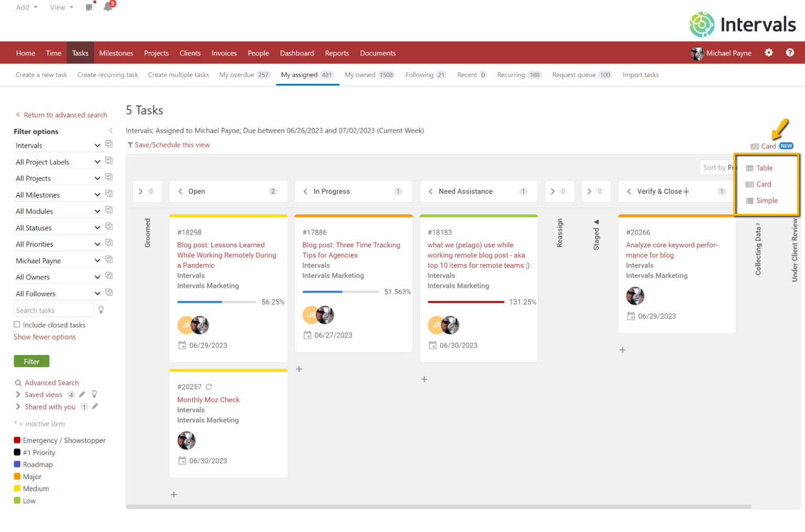The height and width of the screenshot is (532, 805).
Task: Open the settings gear icon
Action: click(768, 52)
